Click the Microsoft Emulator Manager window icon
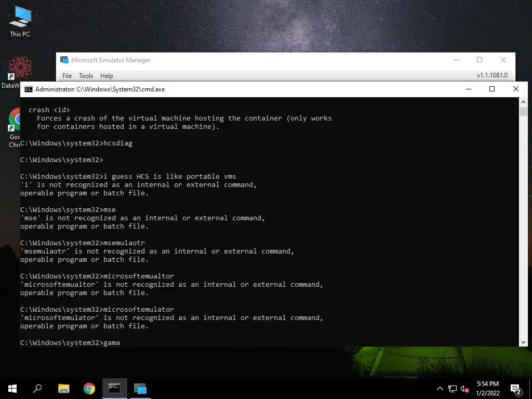 [64, 60]
